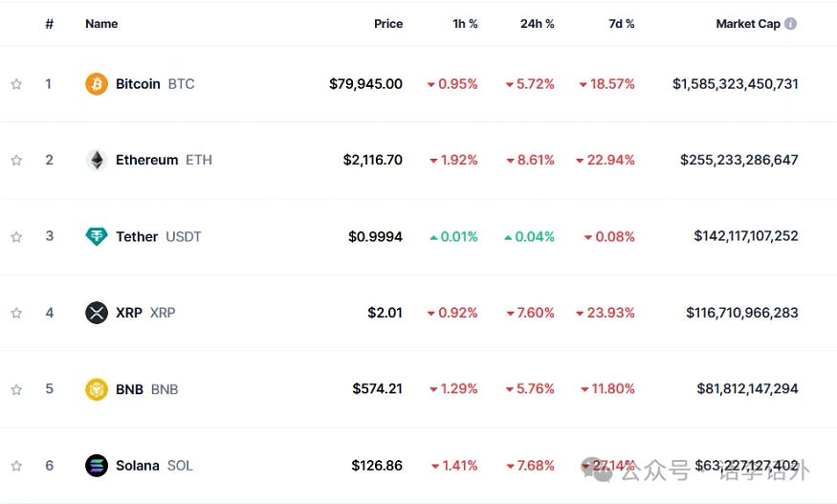Click the Bitcoin logo icon
837x504 pixels.
pyautogui.click(x=97, y=84)
